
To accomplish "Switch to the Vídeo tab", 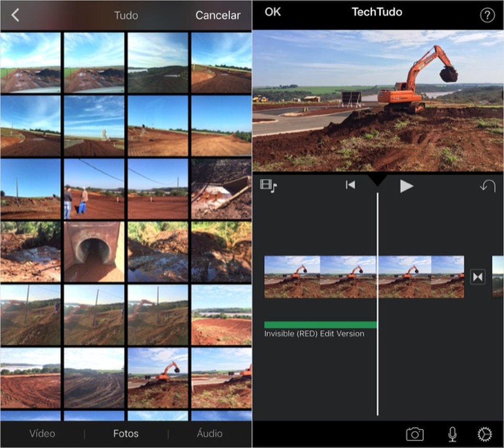I will pos(42,434).
